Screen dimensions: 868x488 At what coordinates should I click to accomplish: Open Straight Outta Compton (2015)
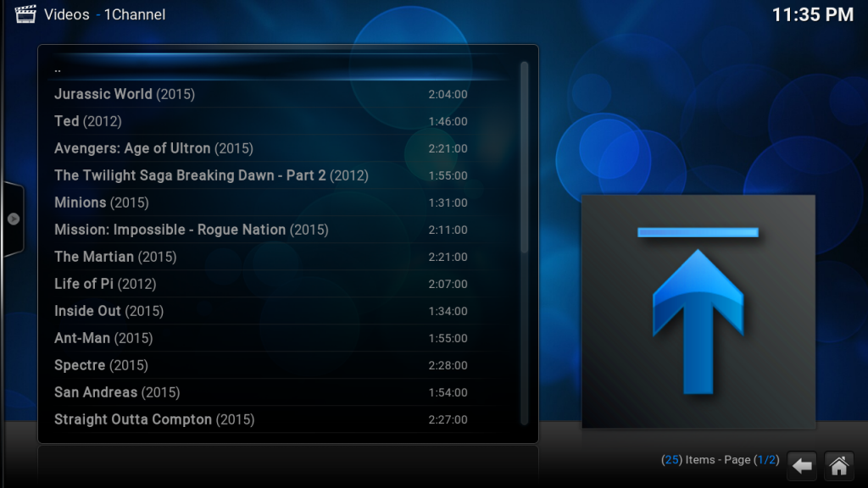154,419
